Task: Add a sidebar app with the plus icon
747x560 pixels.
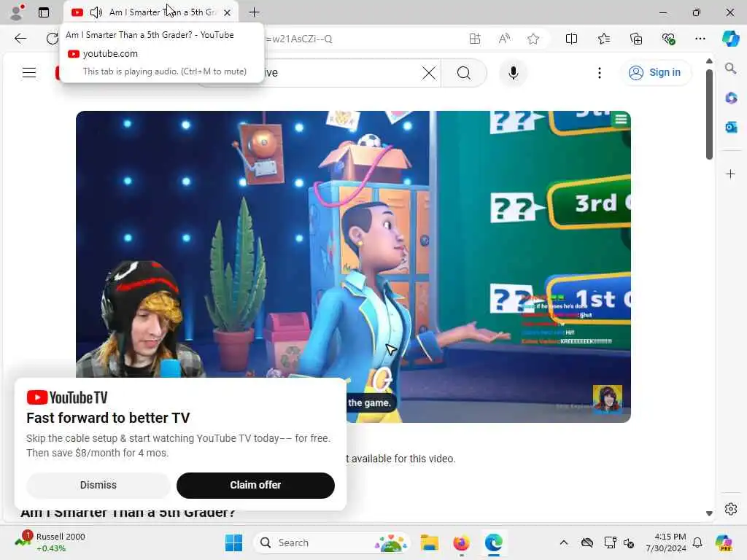Action: (x=730, y=174)
